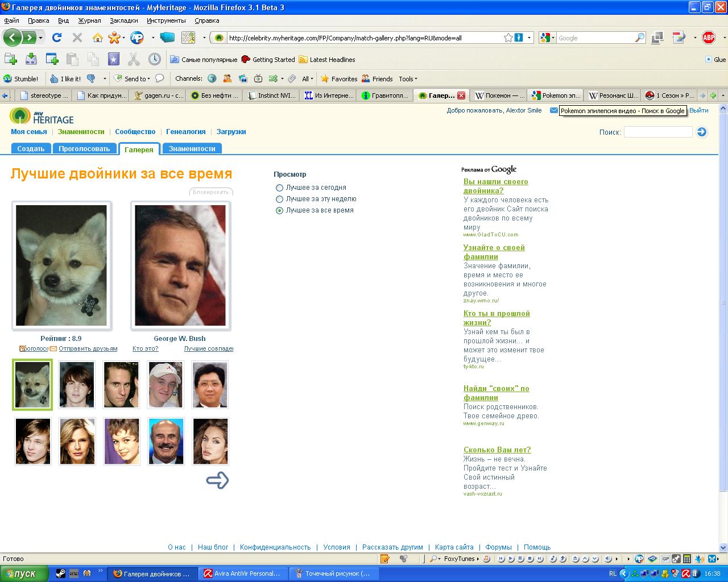Expand the StumbleUpon Tools dropdown
Viewport: 728px width, 582px height.
(x=408, y=78)
